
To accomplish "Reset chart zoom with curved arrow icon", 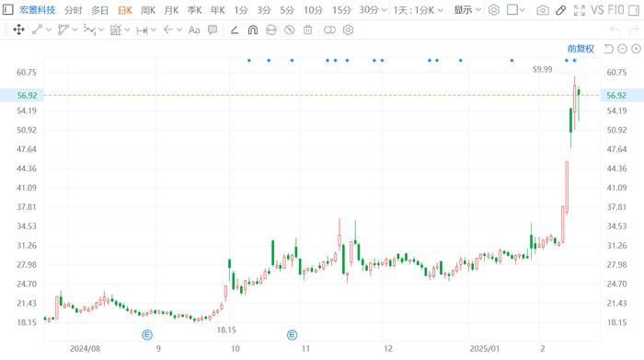I will (x=609, y=49).
